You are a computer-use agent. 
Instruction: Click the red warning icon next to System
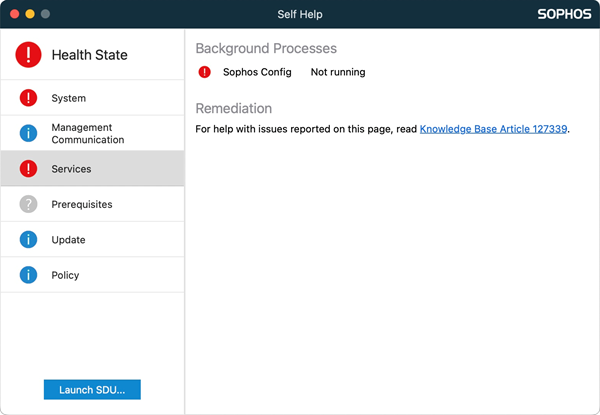pos(28,98)
